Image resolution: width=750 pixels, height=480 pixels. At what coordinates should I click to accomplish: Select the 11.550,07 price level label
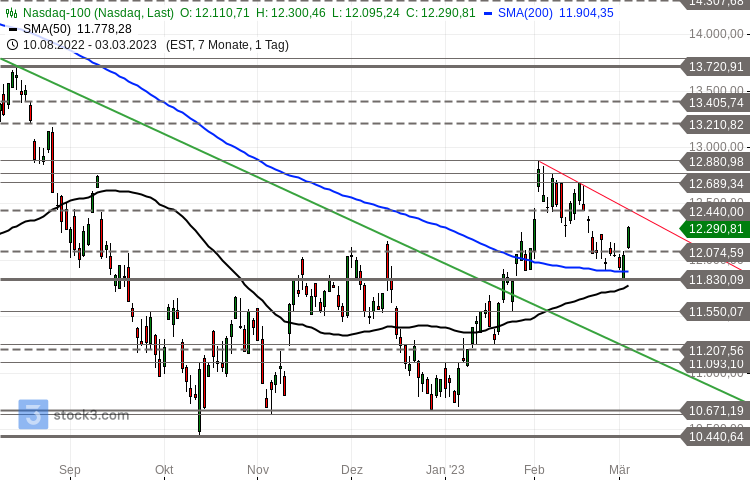click(715, 312)
